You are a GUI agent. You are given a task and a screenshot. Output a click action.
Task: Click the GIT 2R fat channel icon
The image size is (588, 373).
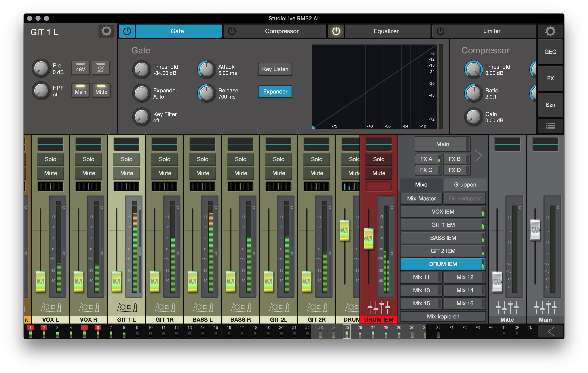click(x=317, y=307)
